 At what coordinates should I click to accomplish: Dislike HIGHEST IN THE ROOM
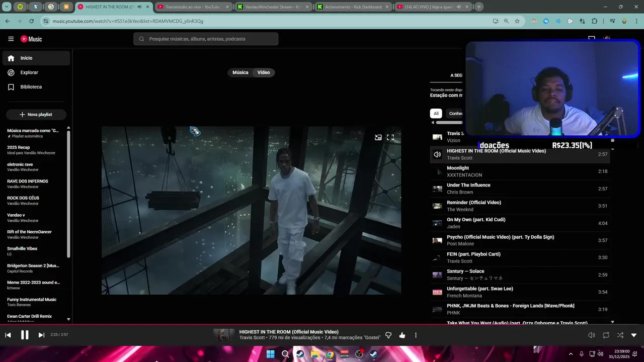(388, 335)
